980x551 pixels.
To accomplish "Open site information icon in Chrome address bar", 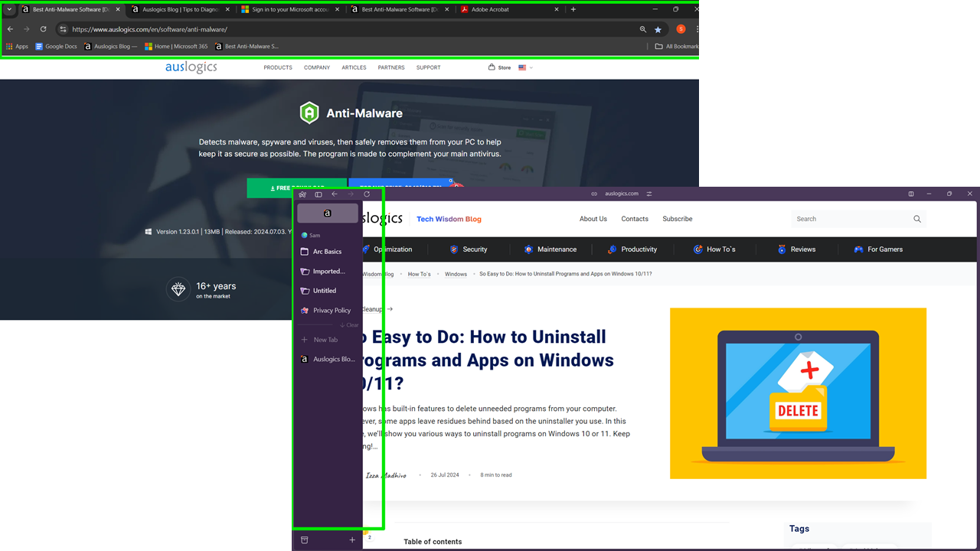I will click(64, 29).
